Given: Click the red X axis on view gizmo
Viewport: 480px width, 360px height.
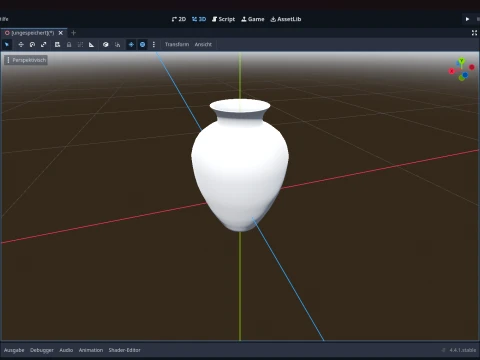Looking at the screenshot, I should pyautogui.click(x=452, y=71).
